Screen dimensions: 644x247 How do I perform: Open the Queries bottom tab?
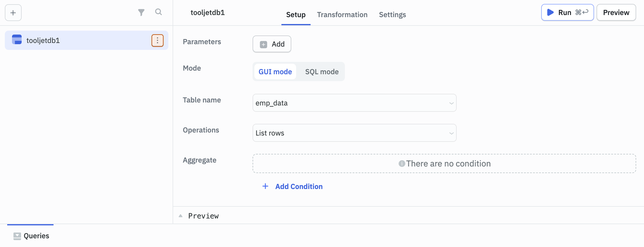pyautogui.click(x=30, y=236)
